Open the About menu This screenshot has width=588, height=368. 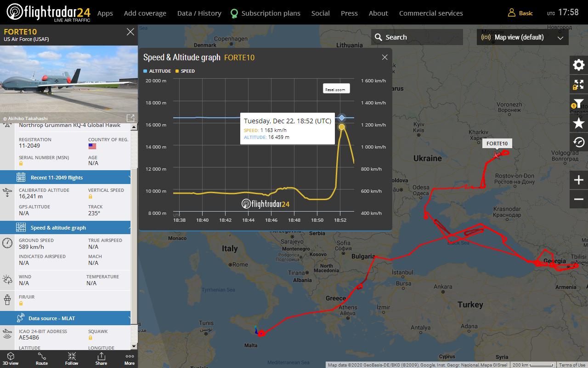[x=379, y=13]
